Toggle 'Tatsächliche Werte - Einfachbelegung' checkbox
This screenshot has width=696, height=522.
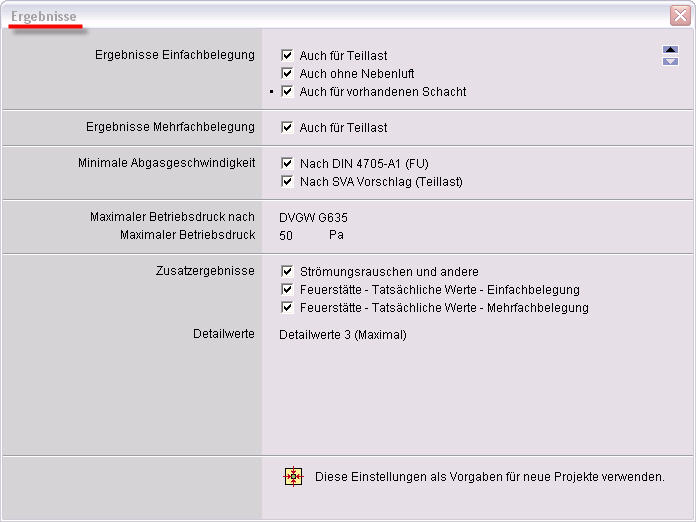click(x=288, y=290)
